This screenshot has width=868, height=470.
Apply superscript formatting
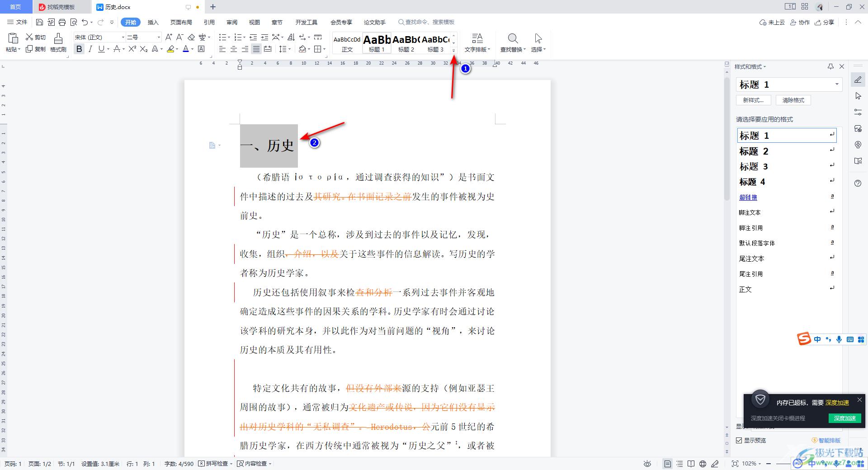click(132, 49)
